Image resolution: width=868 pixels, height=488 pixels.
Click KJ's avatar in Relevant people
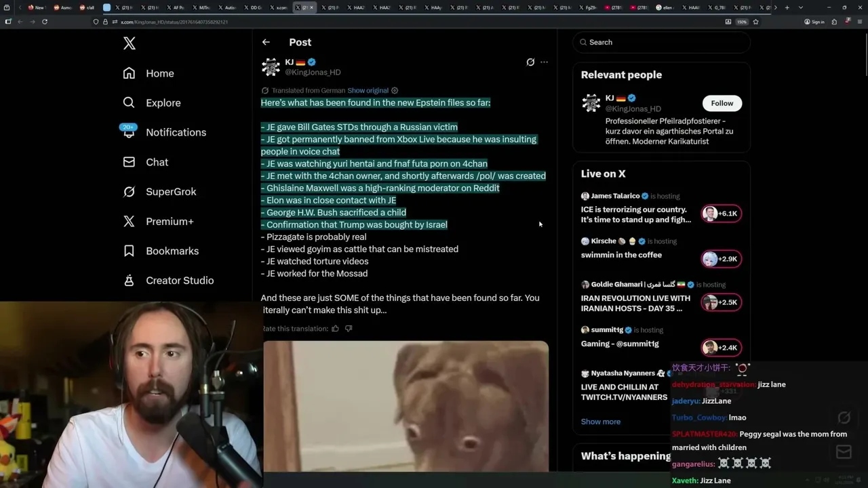click(591, 103)
